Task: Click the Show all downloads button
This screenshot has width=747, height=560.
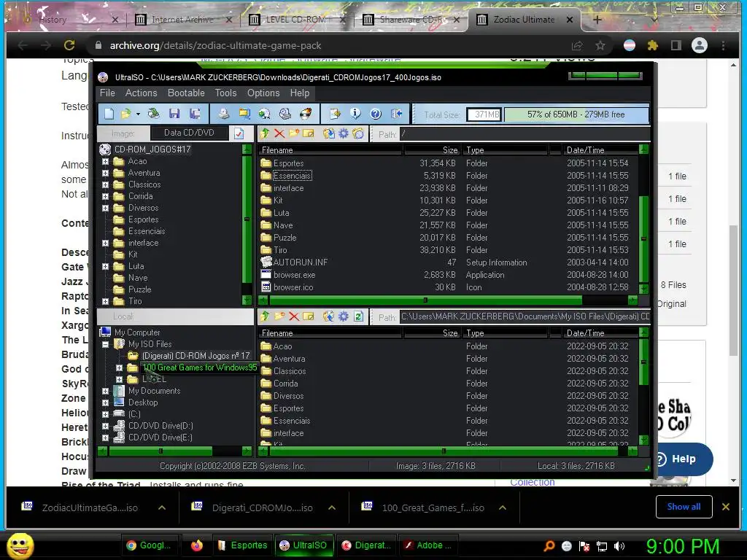Action: pos(684,507)
